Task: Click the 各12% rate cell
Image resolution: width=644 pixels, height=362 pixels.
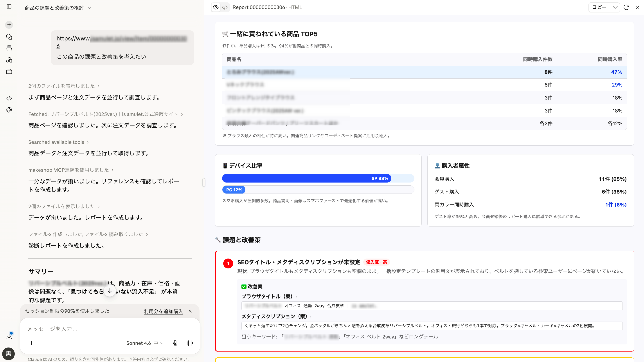Action: click(615, 123)
